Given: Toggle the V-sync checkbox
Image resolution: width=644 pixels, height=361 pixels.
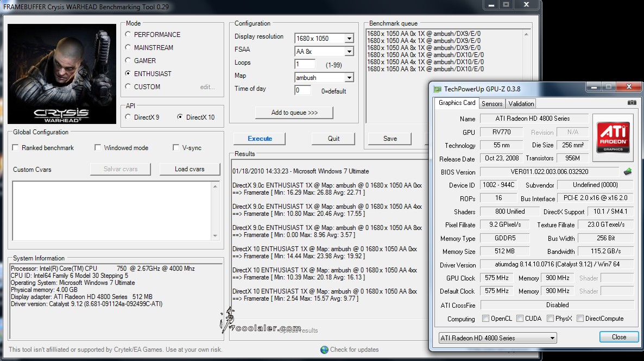Looking at the screenshot, I should pos(176,147).
